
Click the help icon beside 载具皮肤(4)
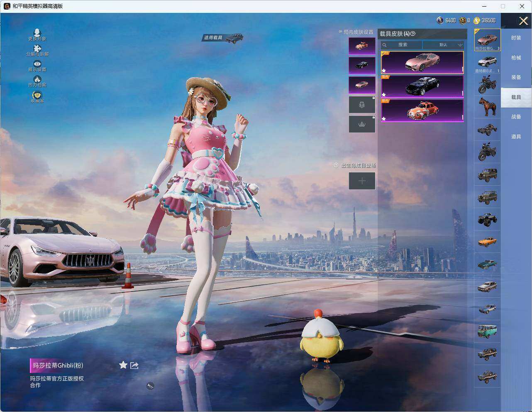click(413, 34)
